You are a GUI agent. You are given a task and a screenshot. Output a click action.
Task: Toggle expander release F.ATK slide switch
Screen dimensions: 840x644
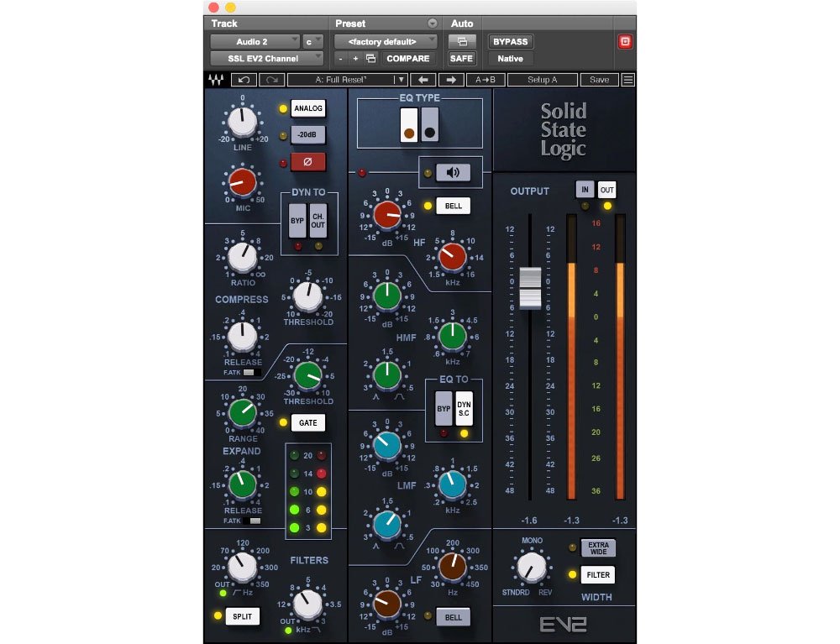250,521
